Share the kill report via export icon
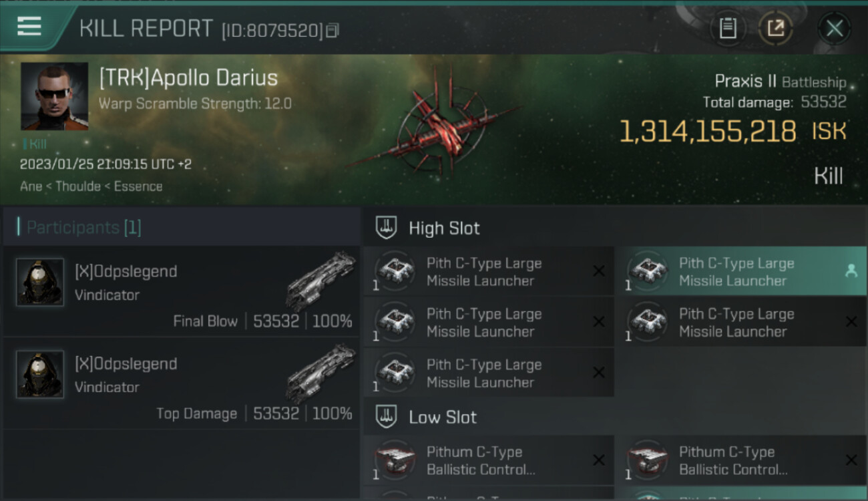Screen dimensions: 868x501 (x=776, y=29)
